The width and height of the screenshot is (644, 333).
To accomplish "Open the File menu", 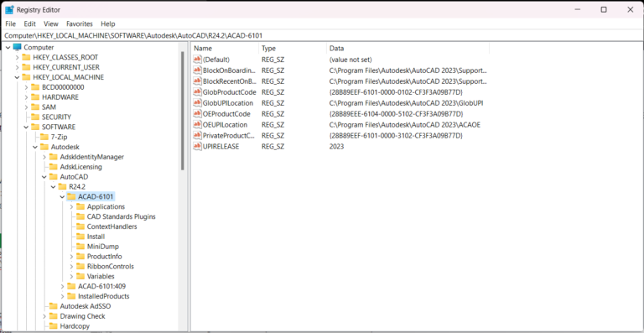I will pos(10,23).
